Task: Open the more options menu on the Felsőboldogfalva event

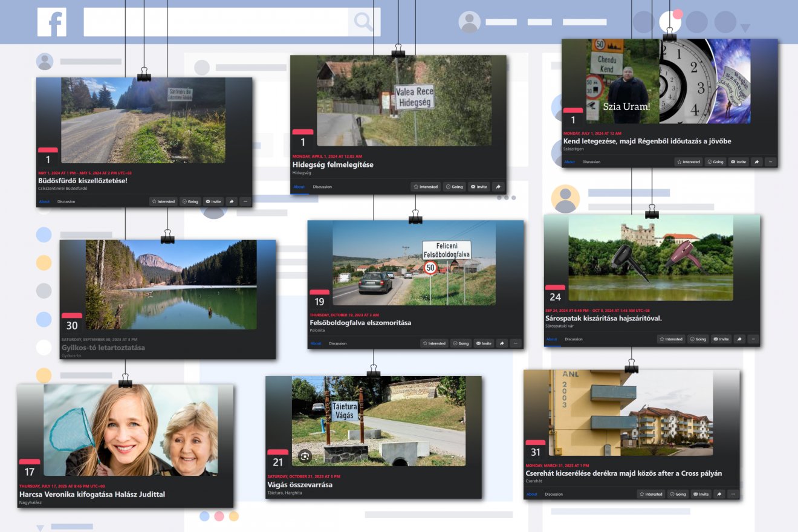Action: (x=515, y=343)
